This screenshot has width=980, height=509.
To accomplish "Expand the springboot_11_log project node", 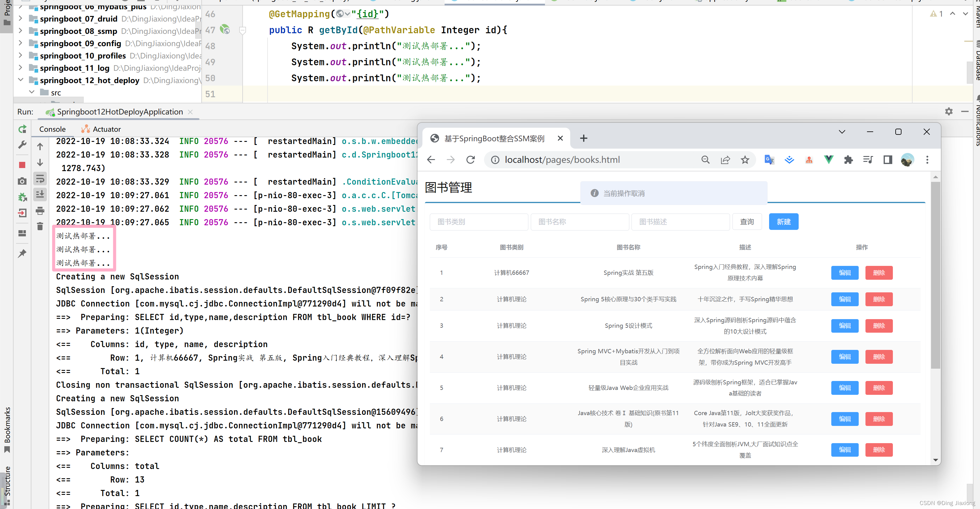I will click(x=21, y=68).
